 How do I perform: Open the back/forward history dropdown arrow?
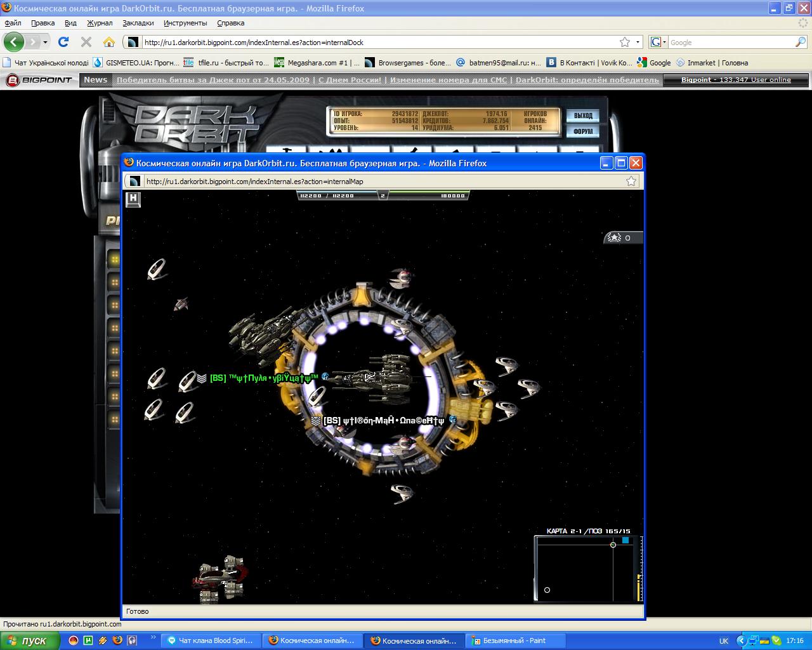(x=45, y=43)
